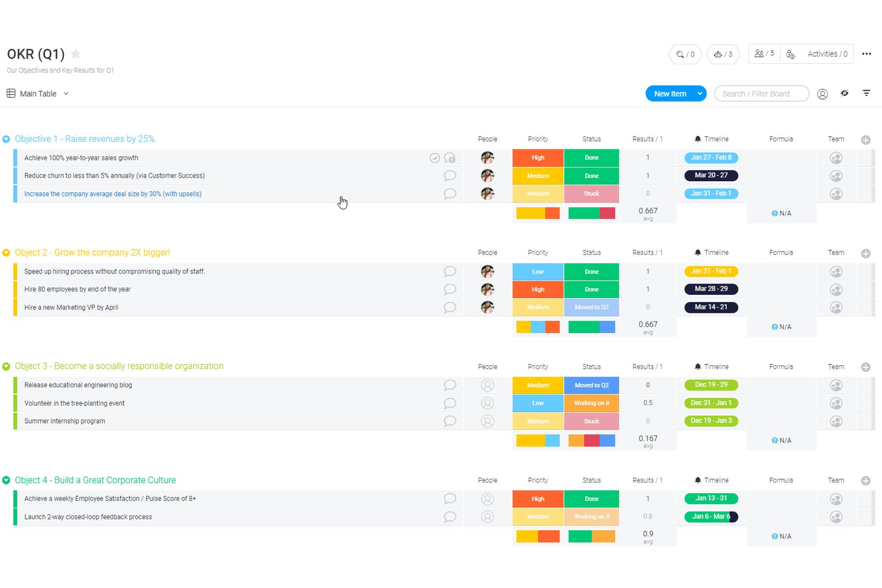The height and width of the screenshot is (588, 882).
Task: Open Object 4 status summary color bar
Action: pyautogui.click(x=592, y=536)
